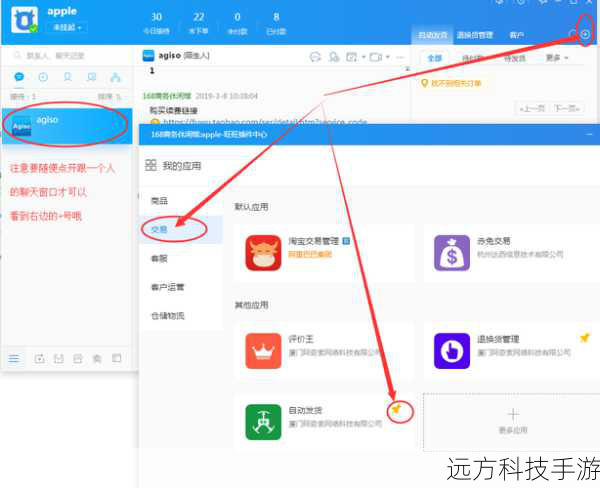
Task: Switch to the 退换货管理 plugin tab
Action: click(x=474, y=35)
